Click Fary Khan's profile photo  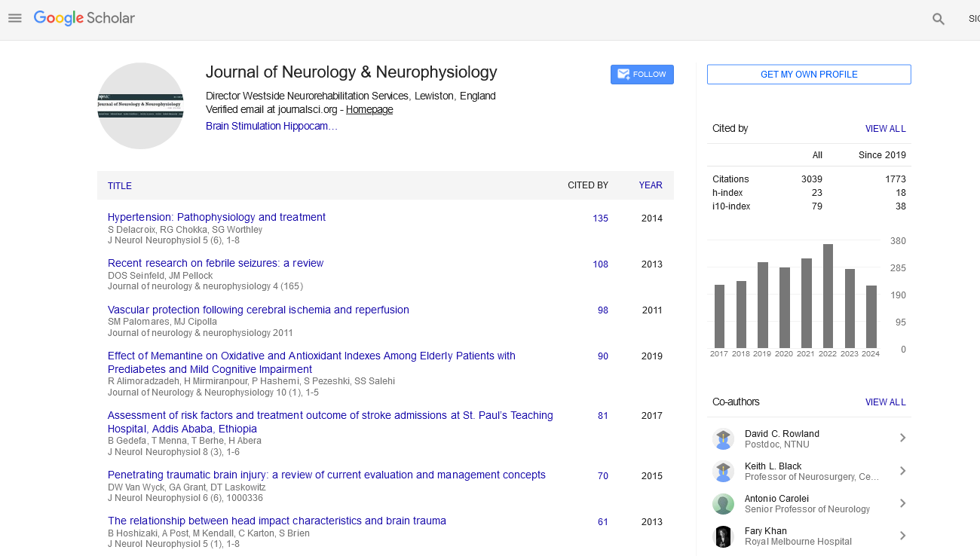click(723, 536)
